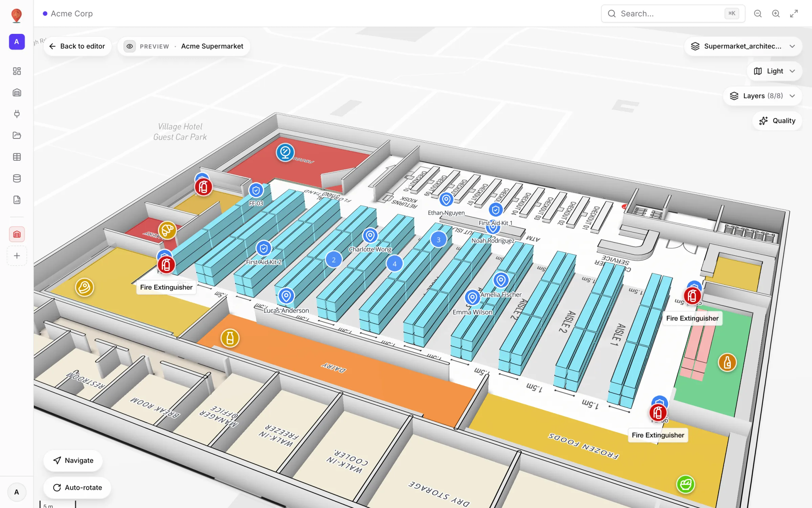Click the fire extinguisher icon near Frozen Foods
This screenshot has width=812, height=508.
click(x=658, y=413)
